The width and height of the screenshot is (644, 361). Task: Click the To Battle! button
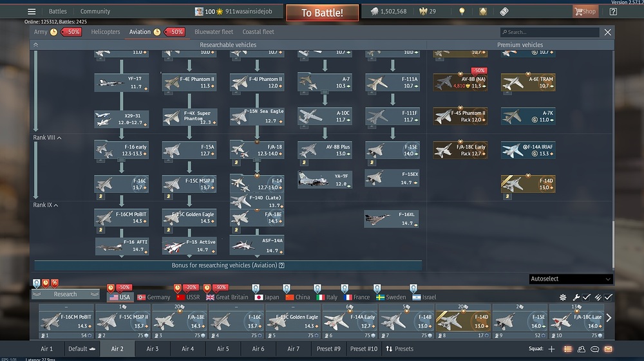click(323, 13)
